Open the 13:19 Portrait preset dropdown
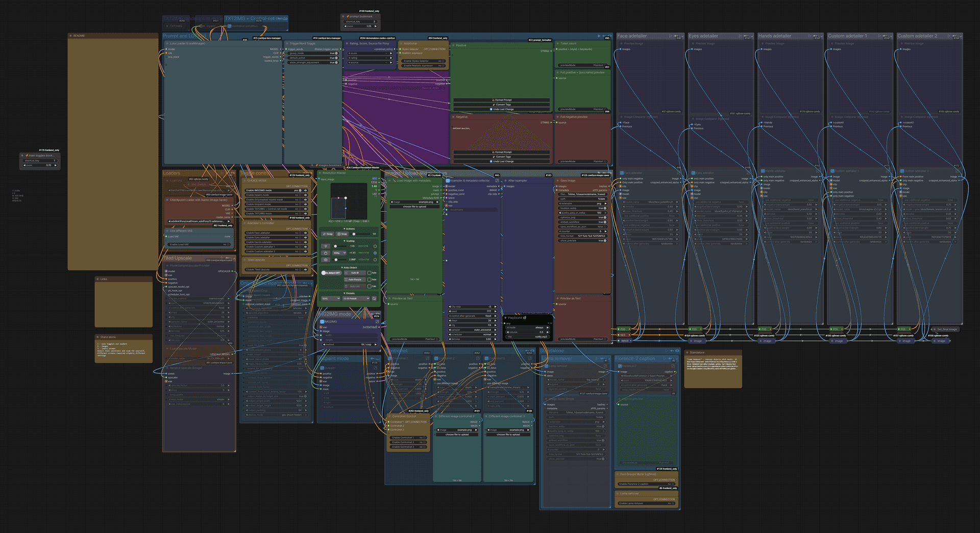 (x=356, y=298)
